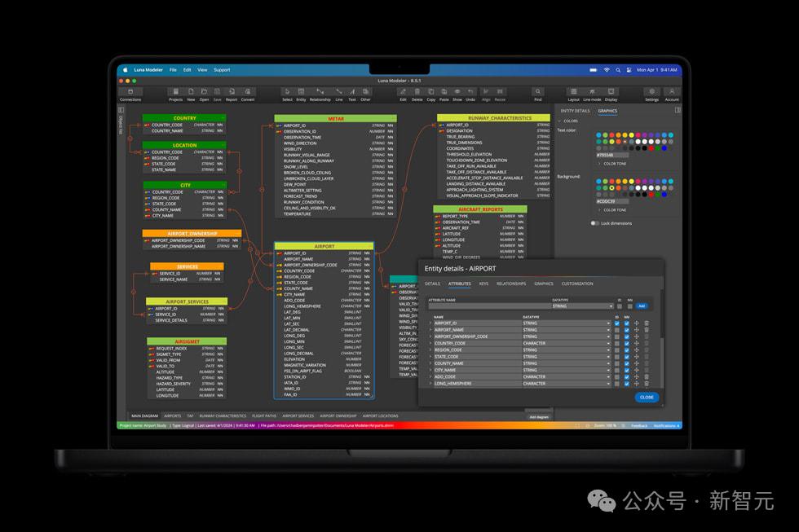Viewport: 799px width, 532px height.
Task: Open the View menu
Action: pos(202,70)
